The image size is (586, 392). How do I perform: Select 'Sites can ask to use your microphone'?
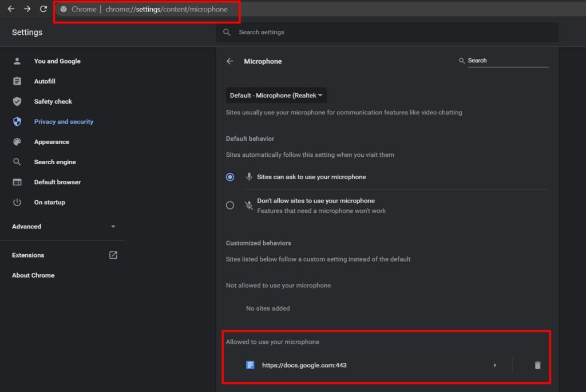(x=229, y=177)
